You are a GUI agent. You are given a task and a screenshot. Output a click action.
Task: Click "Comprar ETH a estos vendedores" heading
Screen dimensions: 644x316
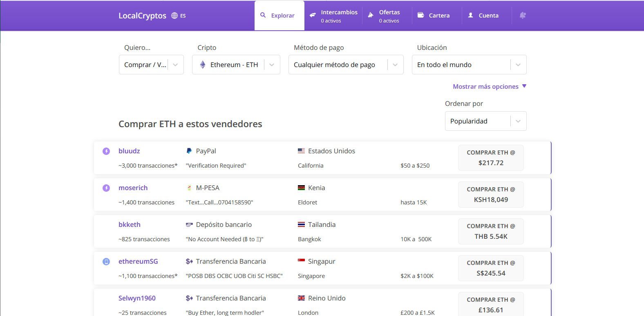tap(190, 124)
